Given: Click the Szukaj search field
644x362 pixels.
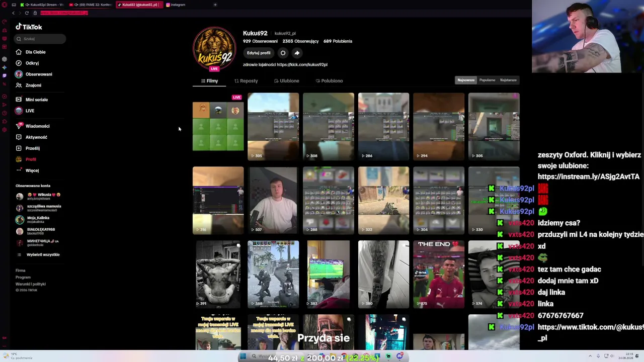Looking at the screenshot, I should pyautogui.click(x=40, y=39).
